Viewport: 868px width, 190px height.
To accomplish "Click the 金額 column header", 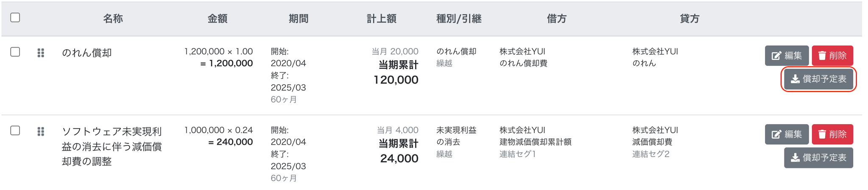I will [x=217, y=19].
